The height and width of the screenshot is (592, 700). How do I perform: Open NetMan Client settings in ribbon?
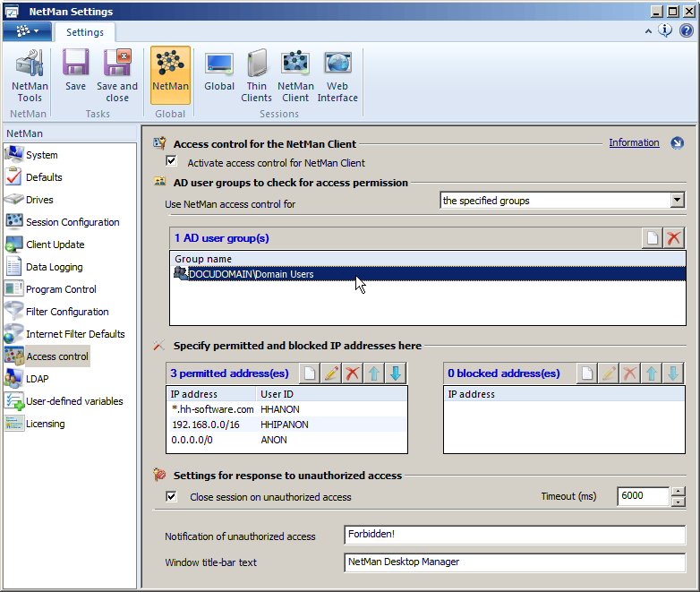coord(295,76)
